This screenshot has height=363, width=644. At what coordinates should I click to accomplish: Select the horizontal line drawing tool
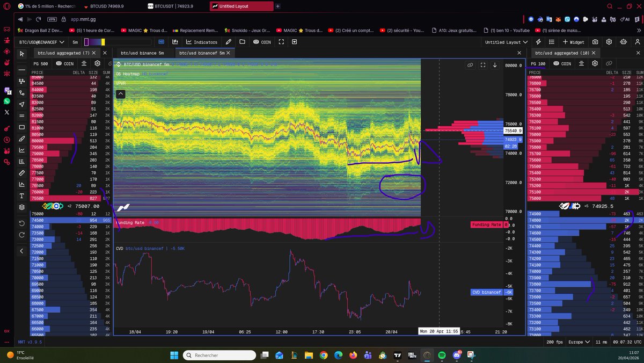pyautogui.click(x=22, y=70)
